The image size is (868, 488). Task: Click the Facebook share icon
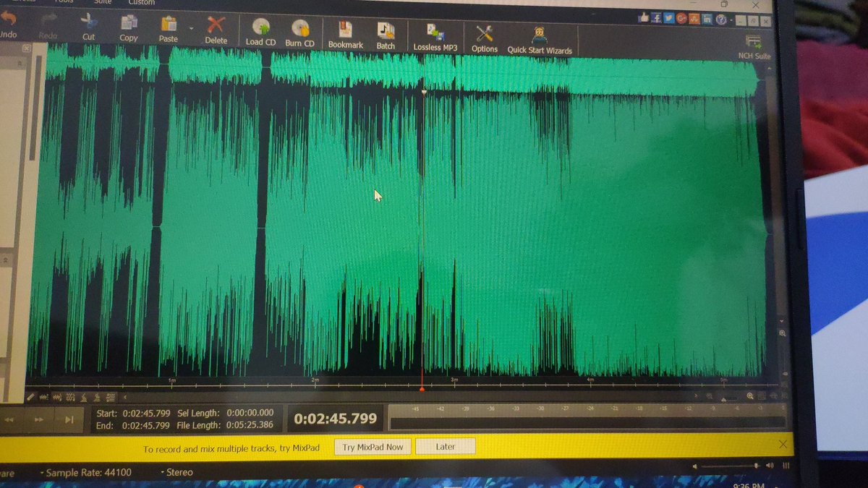[655, 17]
